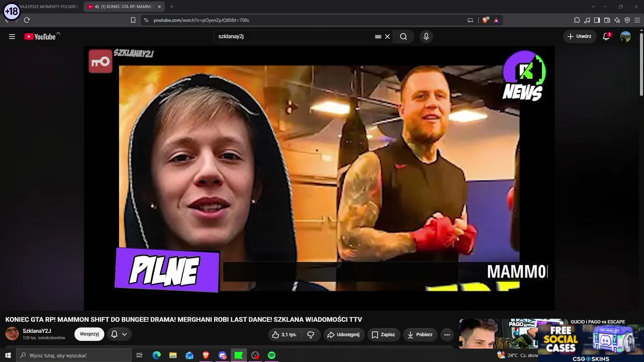Image resolution: width=644 pixels, height=362 pixels.
Task: Close the KONIEC GTA RP tab
Action: [x=159, y=7]
